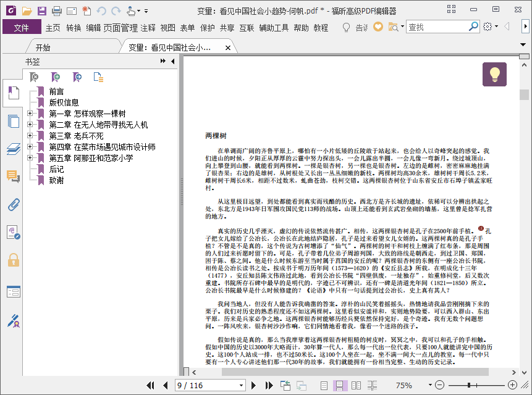Image resolution: width=532 pixels, height=395 pixels.
Task: Close the 变量 document tab
Action: tap(228, 48)
